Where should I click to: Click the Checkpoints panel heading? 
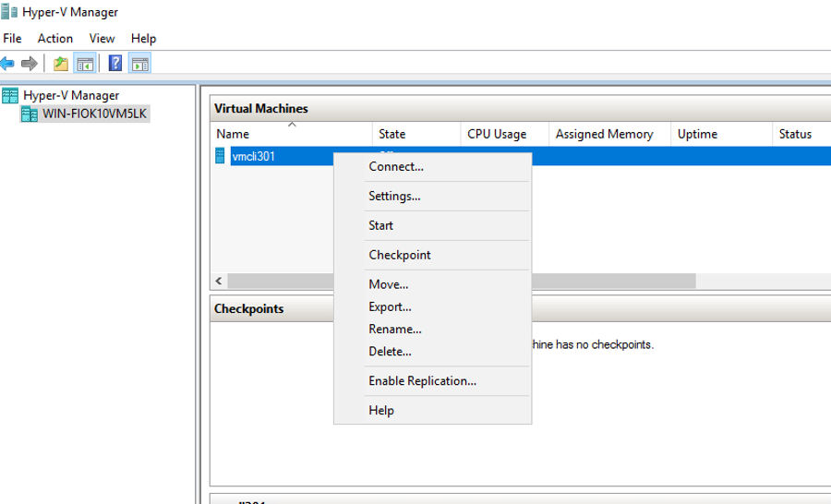[248, 308]
